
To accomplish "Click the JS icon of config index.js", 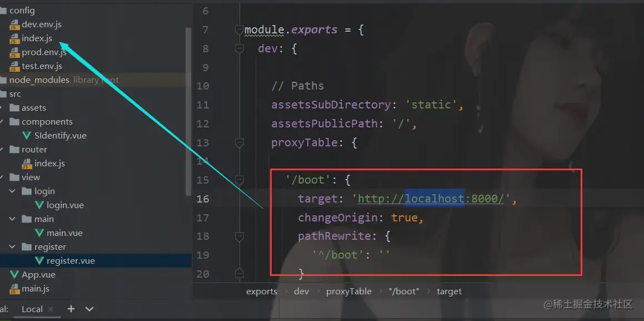I will (x=15, y=38).
